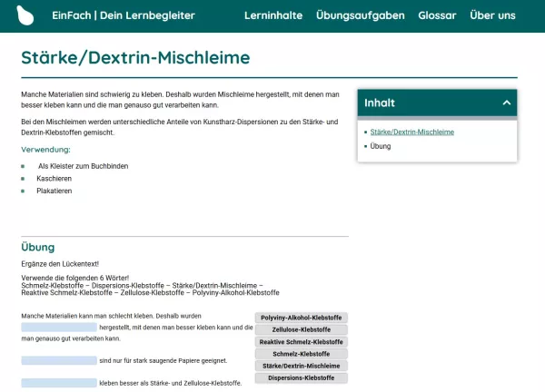Open the Lerninhalte menu

click(x=273, y=15)
